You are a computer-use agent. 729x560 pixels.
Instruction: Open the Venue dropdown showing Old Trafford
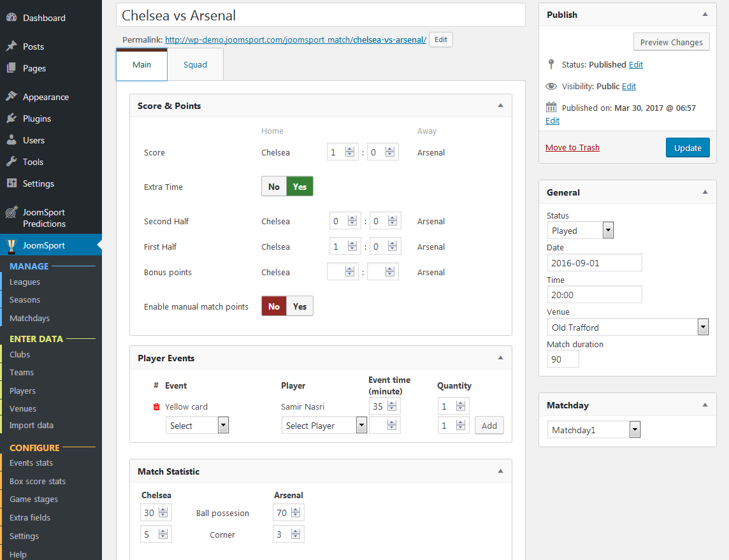coord(628,327)
